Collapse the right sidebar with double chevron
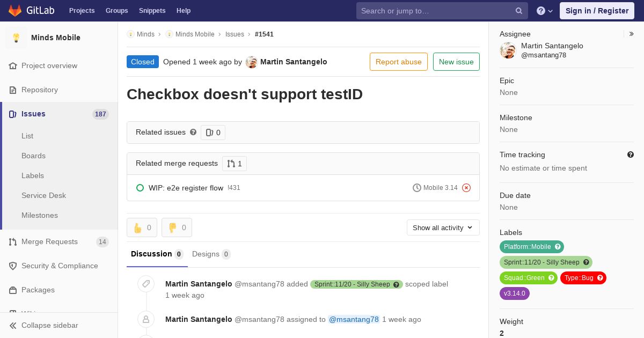This screenshot has height=338, width=644. click(632, 34)
